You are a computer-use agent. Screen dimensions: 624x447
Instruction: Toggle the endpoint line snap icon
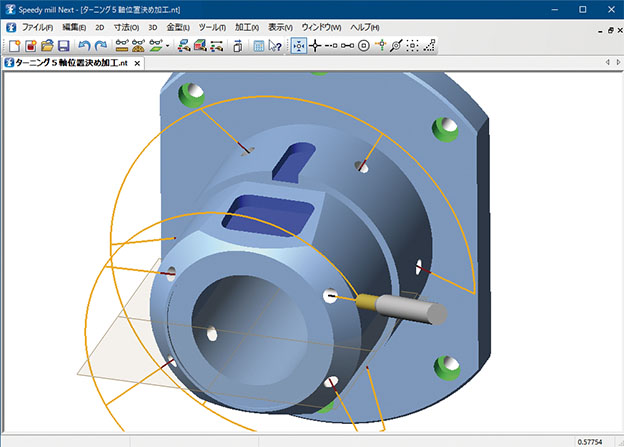tap(347, 46)
